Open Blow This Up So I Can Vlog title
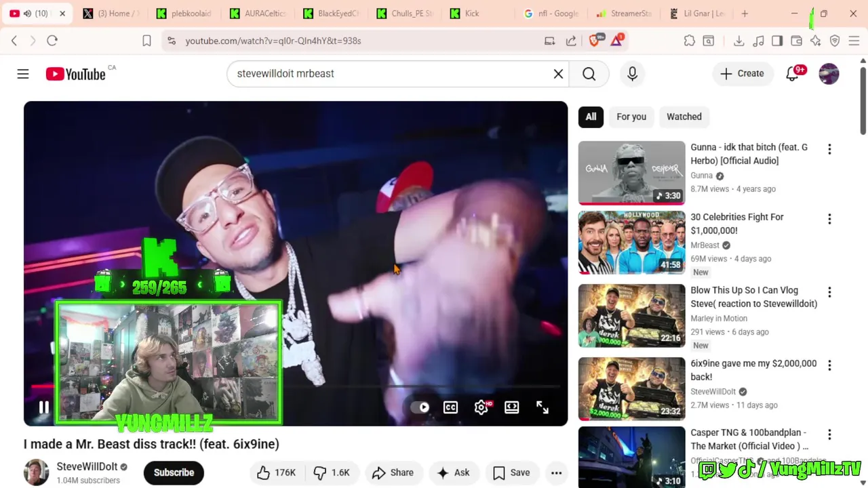868x488 pixels. 753,297
